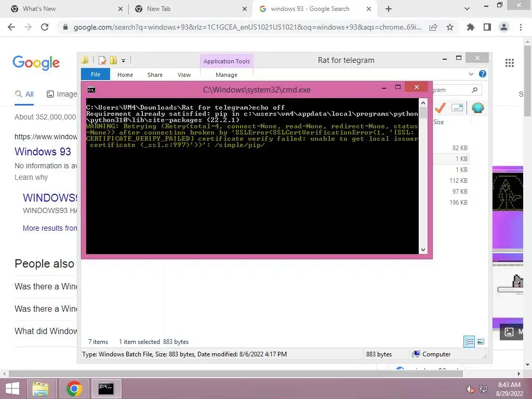
Task: Click the Application Tools contextual tab
Action: [x=227, y=61]
